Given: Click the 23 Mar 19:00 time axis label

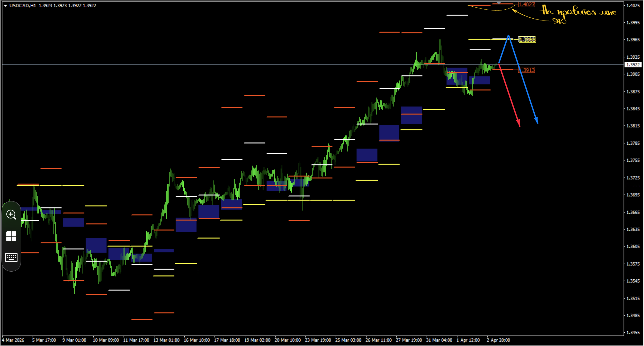Looking at the screenshot, I should point(318,340).
